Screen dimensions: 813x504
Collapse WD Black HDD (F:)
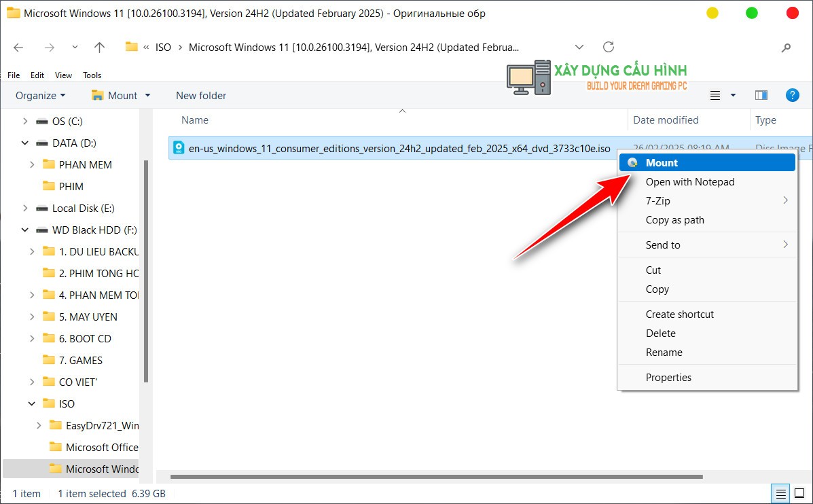click(25, 230)
